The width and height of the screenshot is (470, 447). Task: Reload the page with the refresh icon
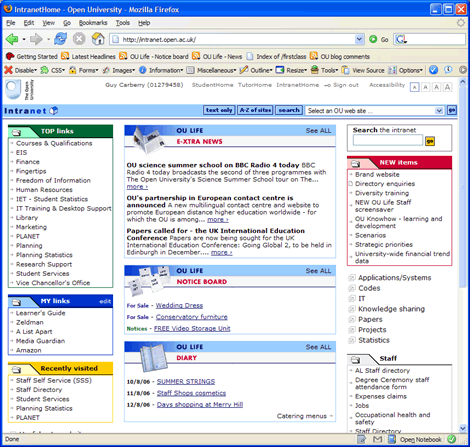[60, 39]
